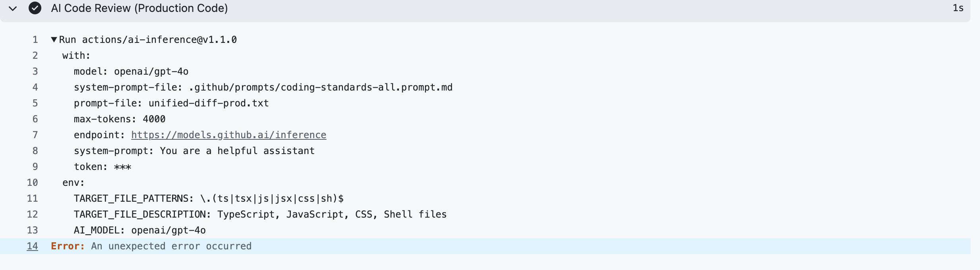Collapse the Run actions/ai-inference disclosure triangle
Screen dimensions: 980x270
pos(54,40)
